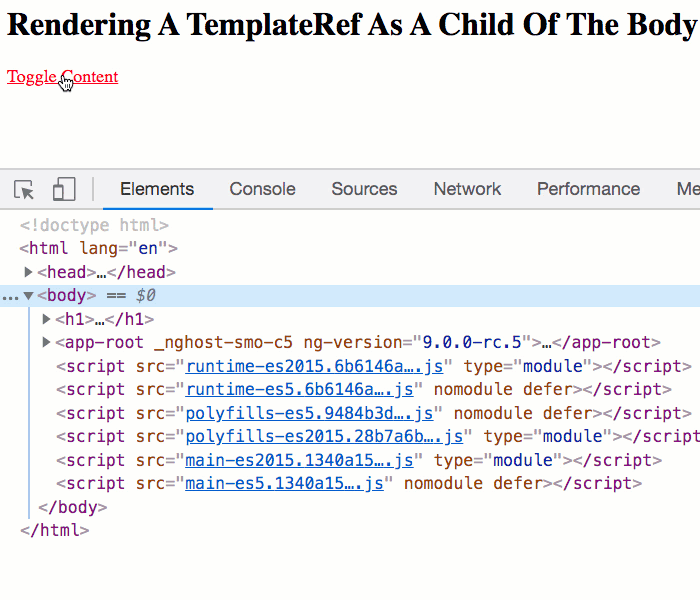Viewport: 700px width, 600px height.
Task: Activate the inspect element picker icon
Action: pos(25,190)
